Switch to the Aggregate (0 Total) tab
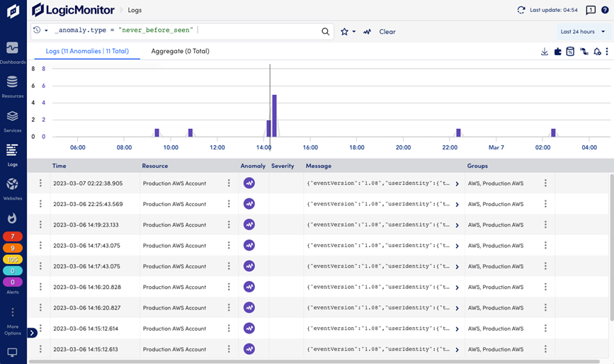 (180, 51)
